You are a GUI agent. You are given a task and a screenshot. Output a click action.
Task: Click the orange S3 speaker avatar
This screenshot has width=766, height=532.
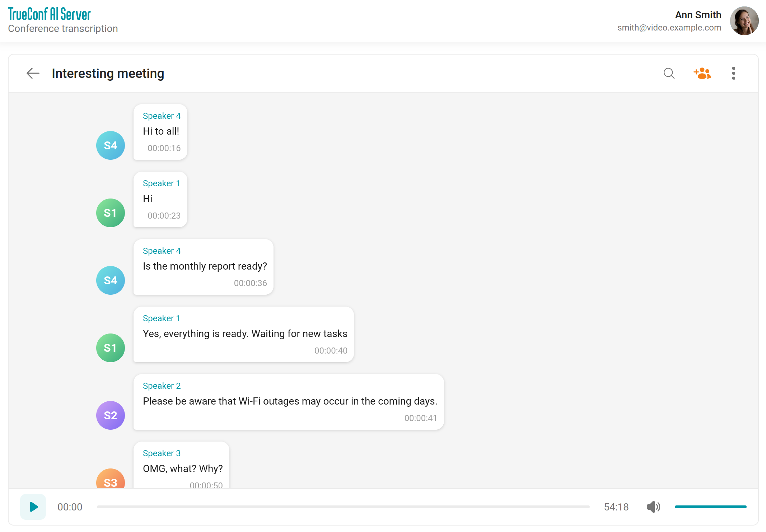[111, 479]
